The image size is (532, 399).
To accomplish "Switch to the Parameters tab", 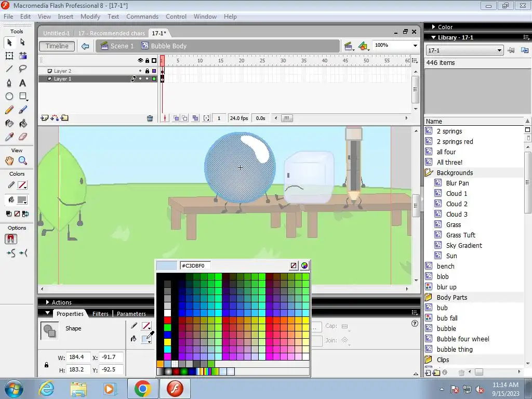I will click(131, 314).
